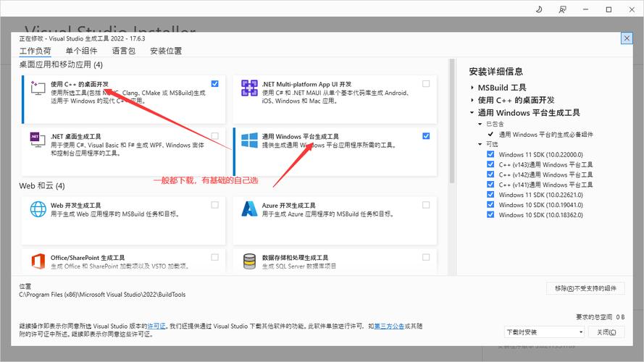
Task: Click the Azure logo icon
Action: click(249, 209)
